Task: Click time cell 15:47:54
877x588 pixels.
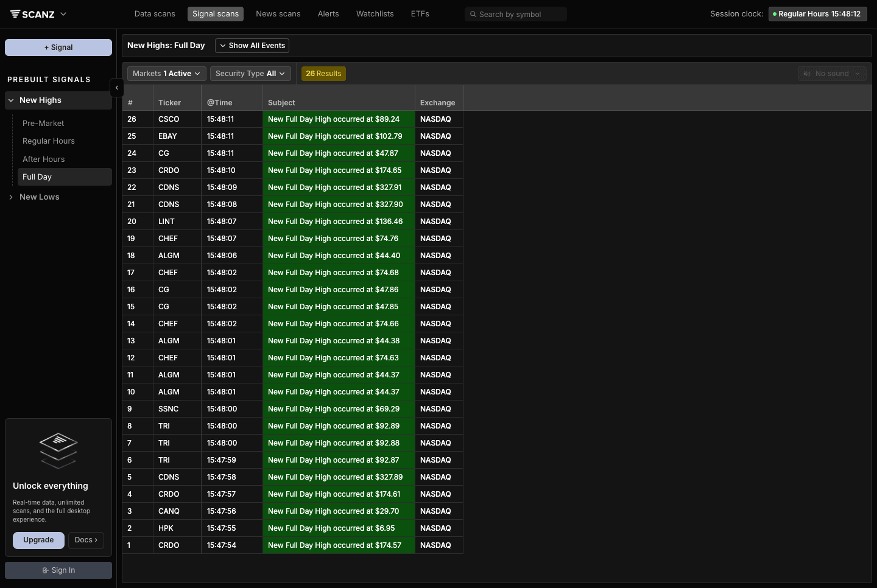Action: point(232,545)
